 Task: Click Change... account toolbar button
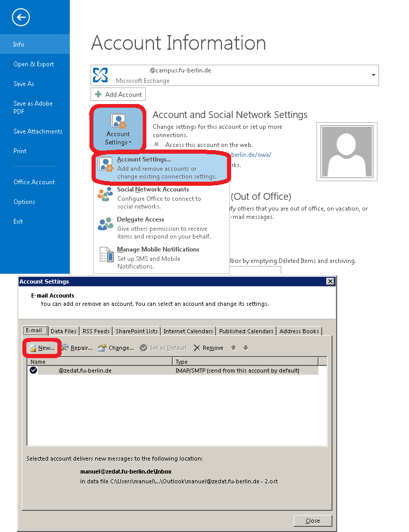tap(116, 348)
